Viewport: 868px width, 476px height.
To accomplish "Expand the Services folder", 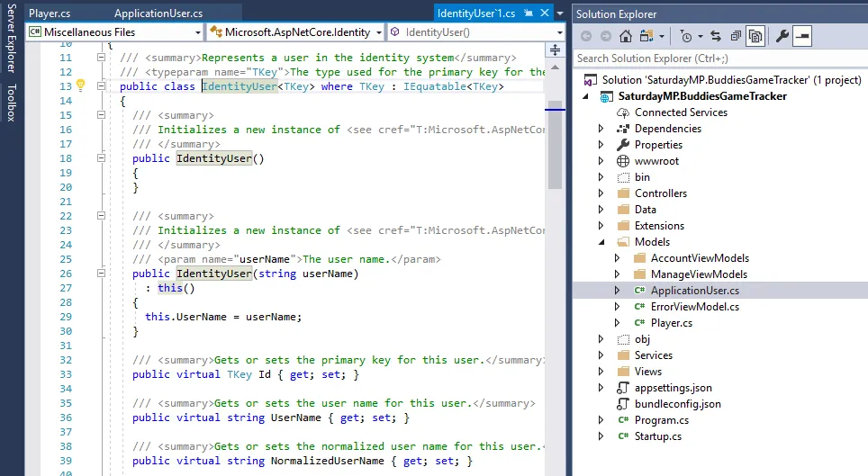I will tap(601, 355).
